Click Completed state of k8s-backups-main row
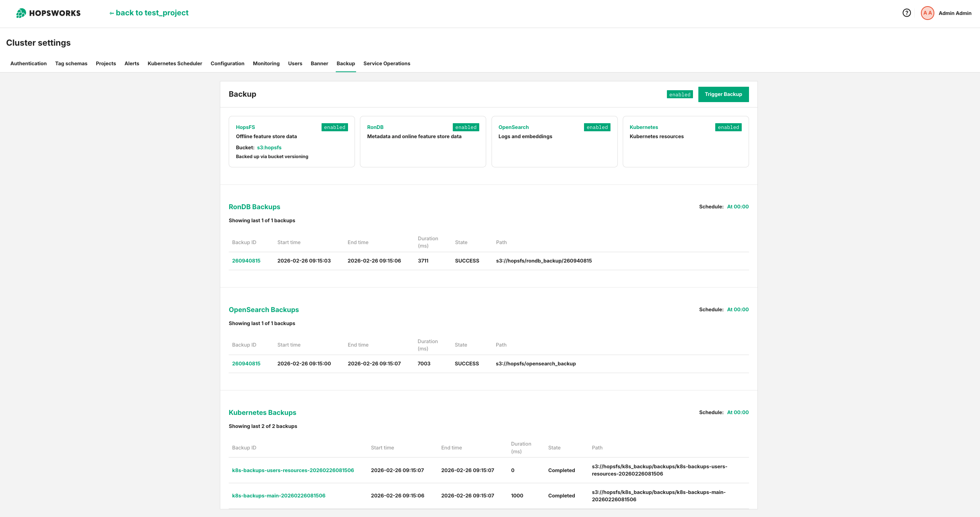The width and height of the screenshot is (980, 517). tap(561, 496)
